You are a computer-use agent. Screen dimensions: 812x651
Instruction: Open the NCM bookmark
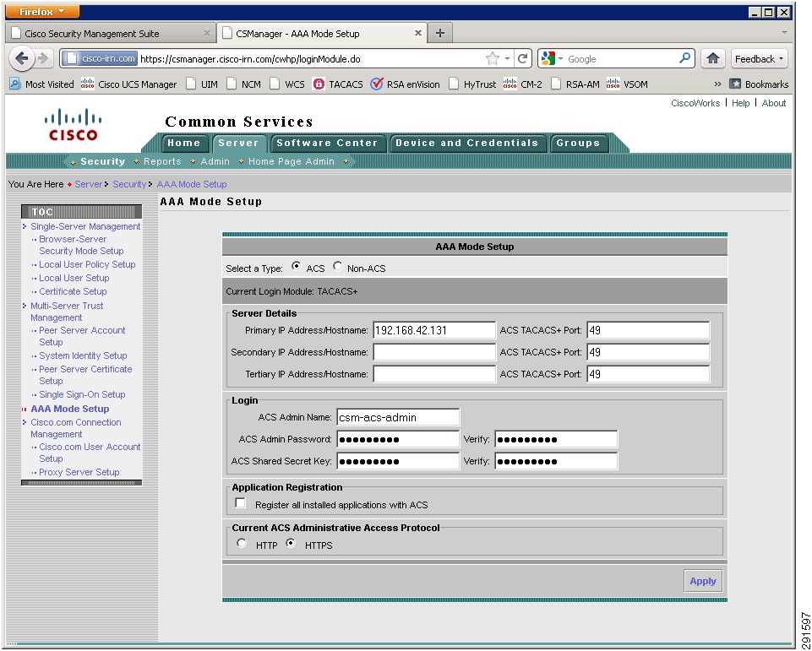244,84
